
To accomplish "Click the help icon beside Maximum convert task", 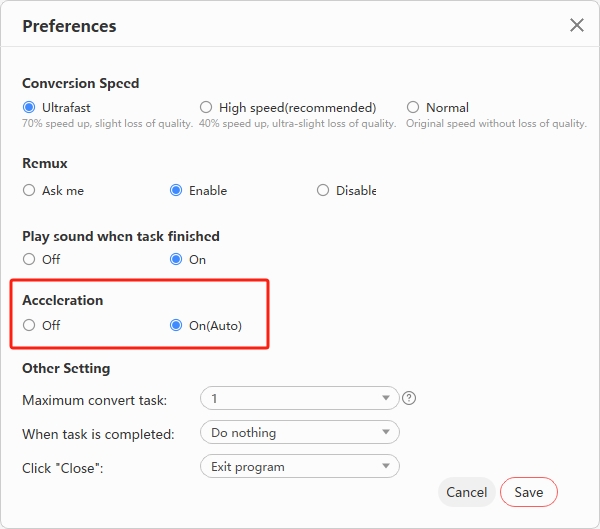I will point(409,398).
